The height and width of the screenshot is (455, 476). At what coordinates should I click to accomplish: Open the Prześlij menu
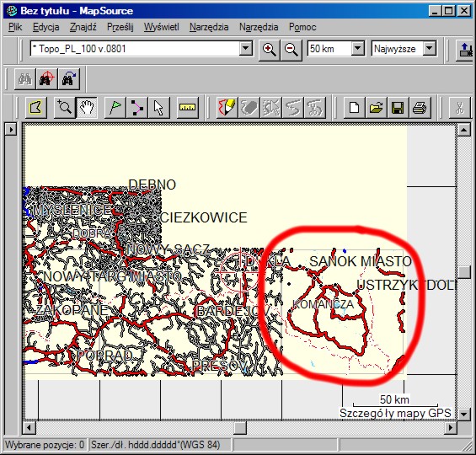pos(120,27)
